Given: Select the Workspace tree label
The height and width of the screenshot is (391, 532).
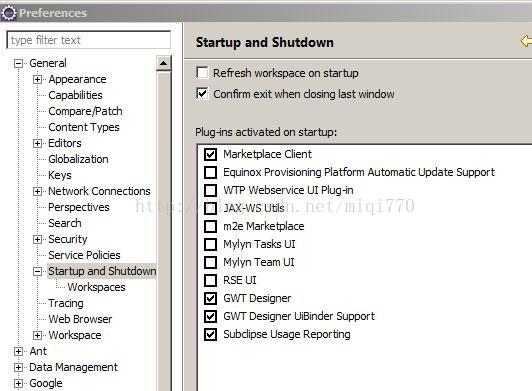Looking at the screenshot, I should (x=75, y=335).
